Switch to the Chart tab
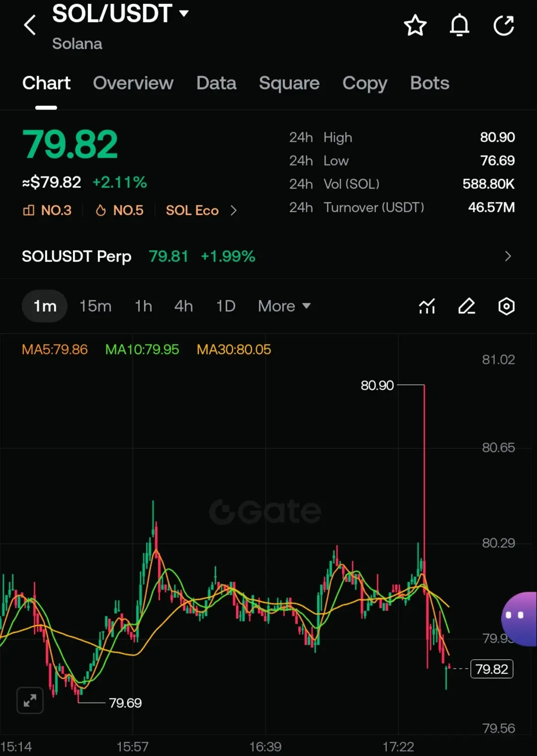 (x=46, y=83)
